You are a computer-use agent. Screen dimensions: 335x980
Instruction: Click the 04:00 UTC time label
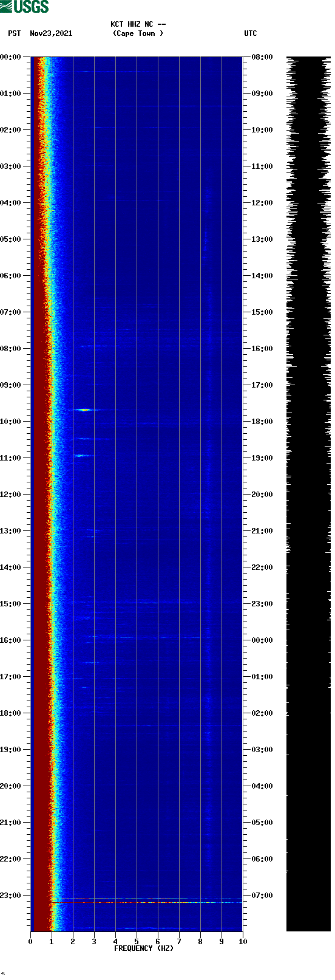pyautogui.click(x=262, y=786)
